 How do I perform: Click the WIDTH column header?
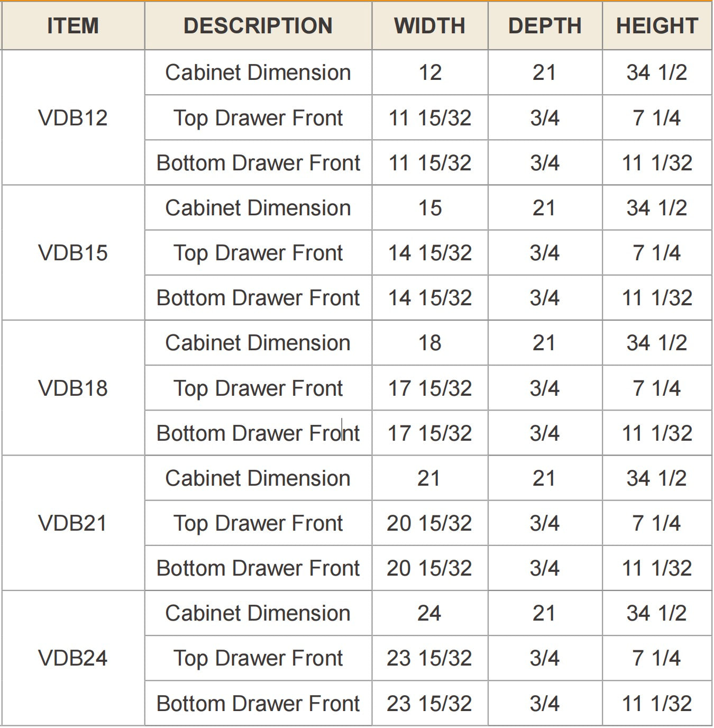[429, 26]
